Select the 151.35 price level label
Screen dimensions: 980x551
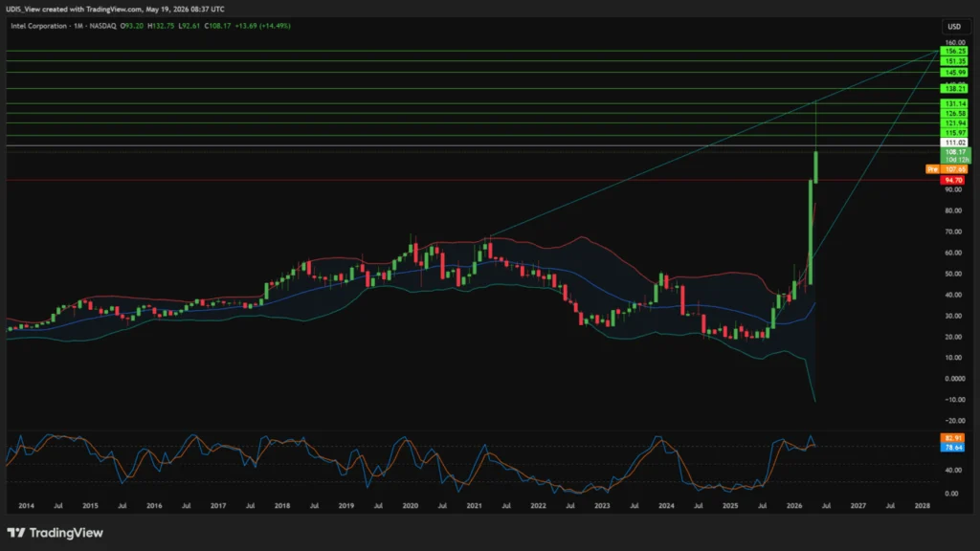pos(955,61)
